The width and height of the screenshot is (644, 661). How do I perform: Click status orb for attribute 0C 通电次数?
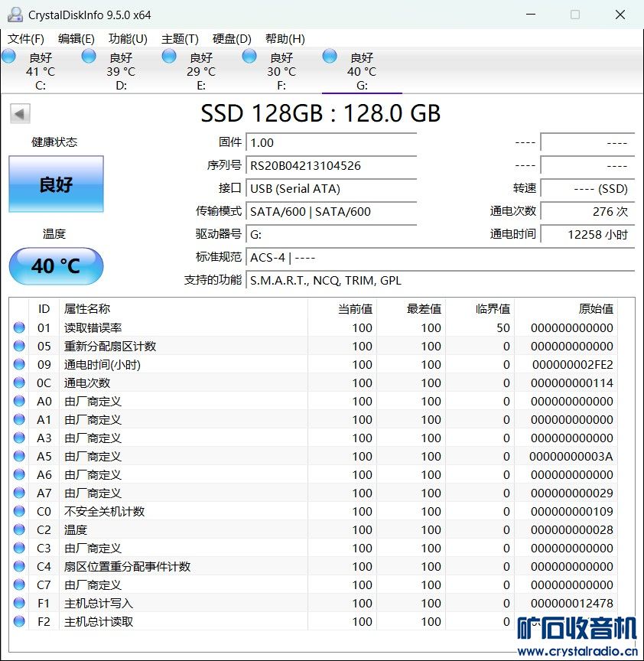coord(19,383)
